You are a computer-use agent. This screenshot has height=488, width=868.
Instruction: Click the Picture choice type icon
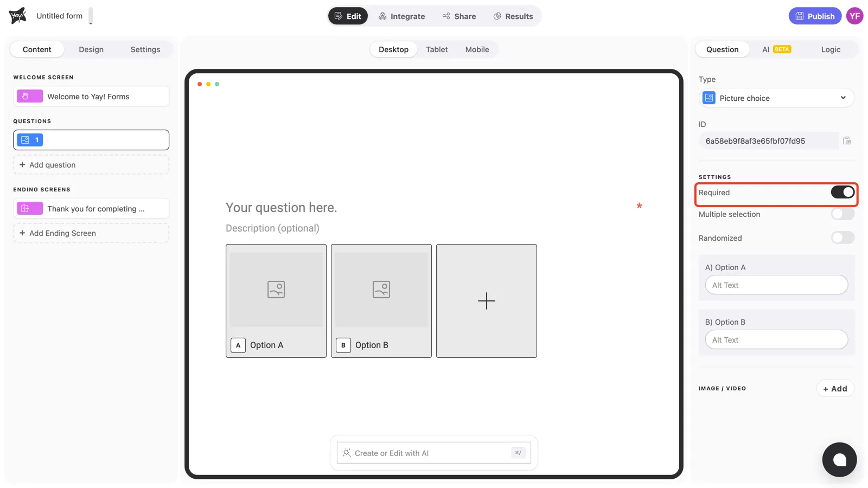click(709, 98)
